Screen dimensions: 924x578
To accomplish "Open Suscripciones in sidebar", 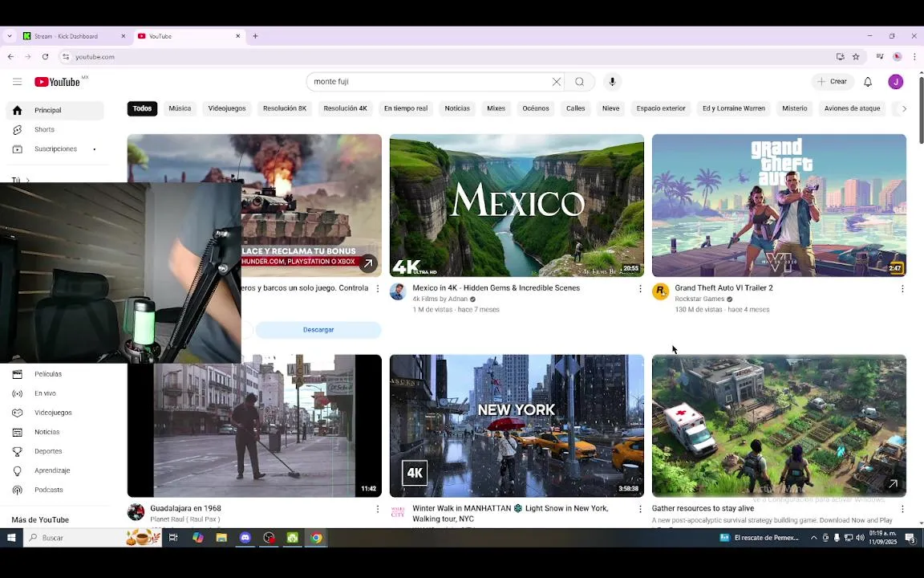I will 55,149.
